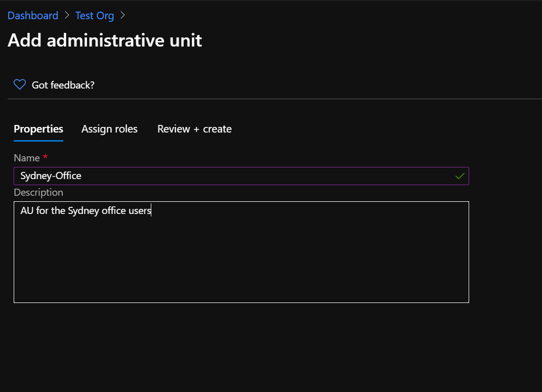Image resolution: width=542 pixels, height=392 pixels.
Task: Switch to the Assign roles tab
Action: (109, 129)
